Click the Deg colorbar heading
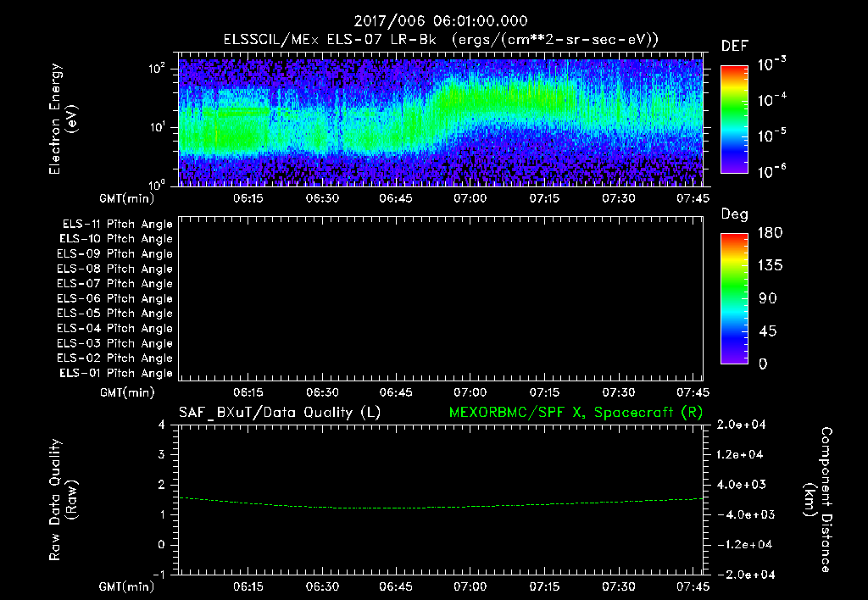Viewport: 868px width, 600px height. click(x=735, y=214)
